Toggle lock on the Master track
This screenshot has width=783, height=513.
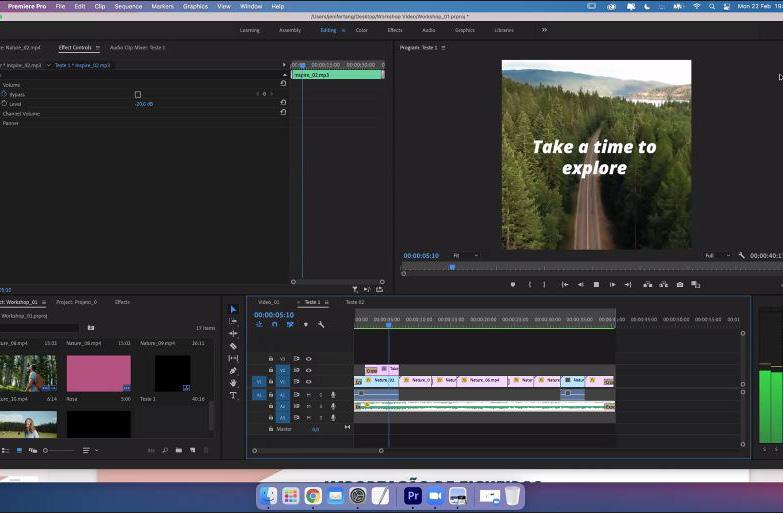(271, 429)
